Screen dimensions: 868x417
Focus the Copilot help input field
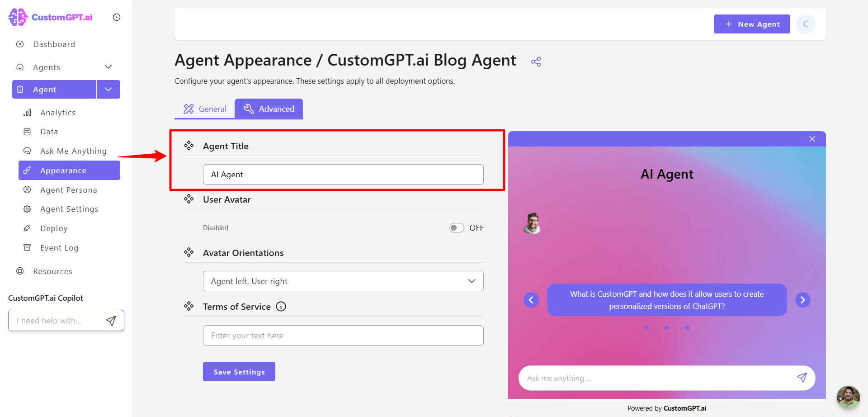57,321
